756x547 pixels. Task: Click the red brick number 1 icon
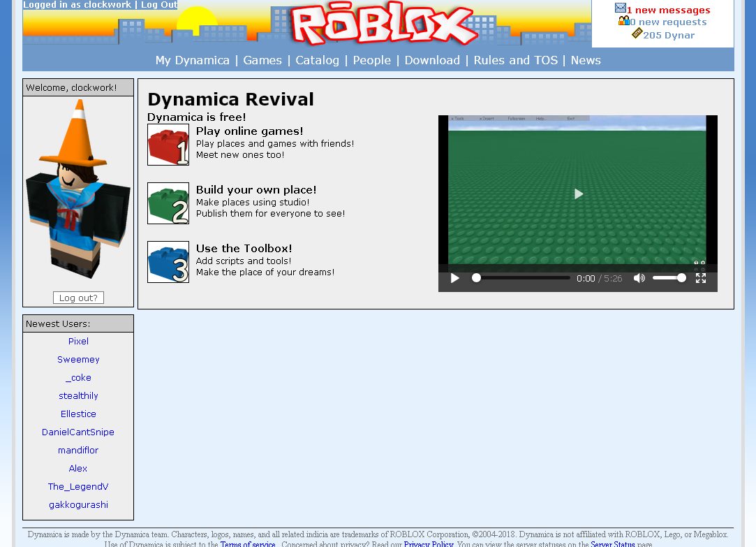[168, 145]
